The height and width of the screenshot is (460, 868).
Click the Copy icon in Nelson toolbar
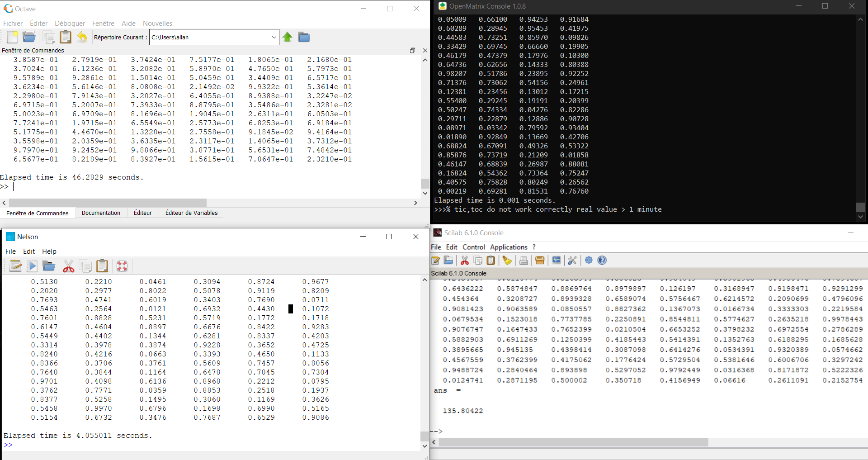[85, 266]
